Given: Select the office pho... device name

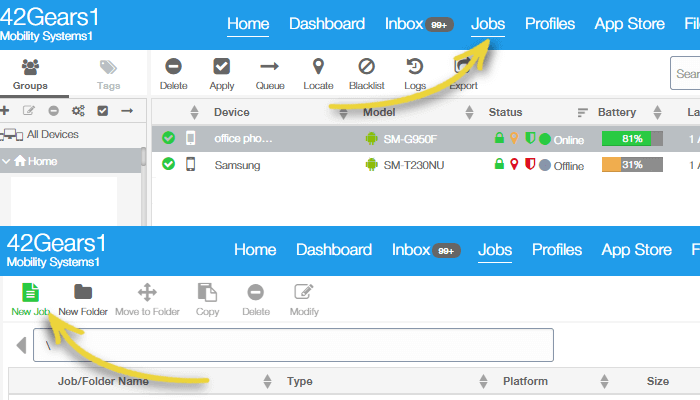Looking at the screenshot, I should coord(243,138).
